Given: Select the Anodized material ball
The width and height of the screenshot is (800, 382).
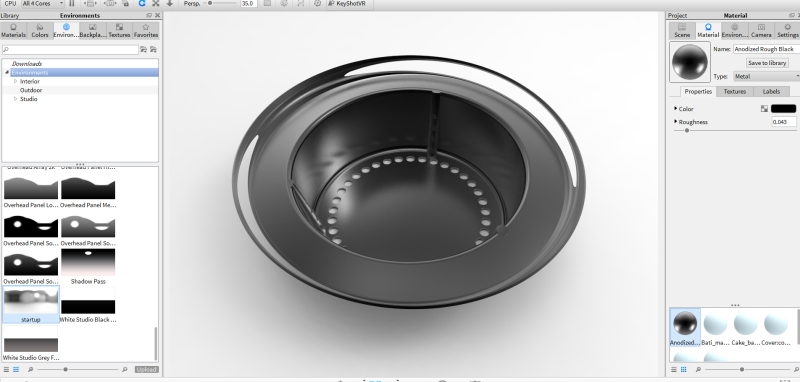Looking at the screenshot, I should [x=685, y=327].
